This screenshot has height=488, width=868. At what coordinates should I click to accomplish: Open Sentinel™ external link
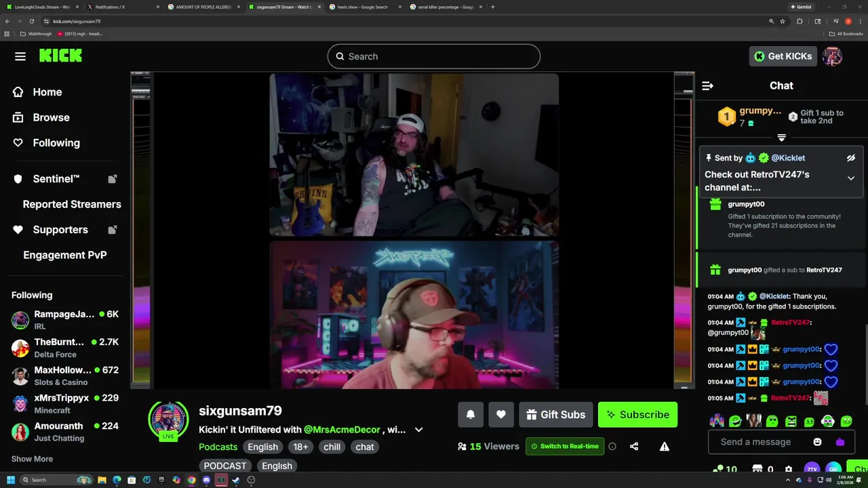click(x=65, y=179)
